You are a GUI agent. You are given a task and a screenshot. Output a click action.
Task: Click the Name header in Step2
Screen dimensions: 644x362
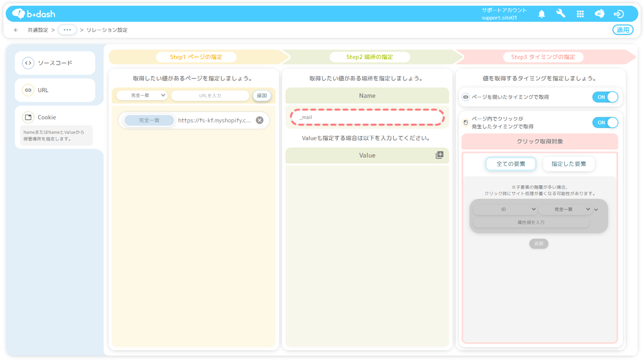pyautogui.click(x=367, y=96)
